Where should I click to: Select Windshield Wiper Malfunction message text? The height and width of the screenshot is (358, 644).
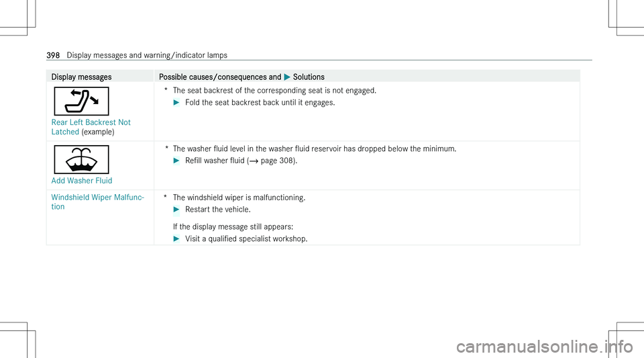coord(98,202)
